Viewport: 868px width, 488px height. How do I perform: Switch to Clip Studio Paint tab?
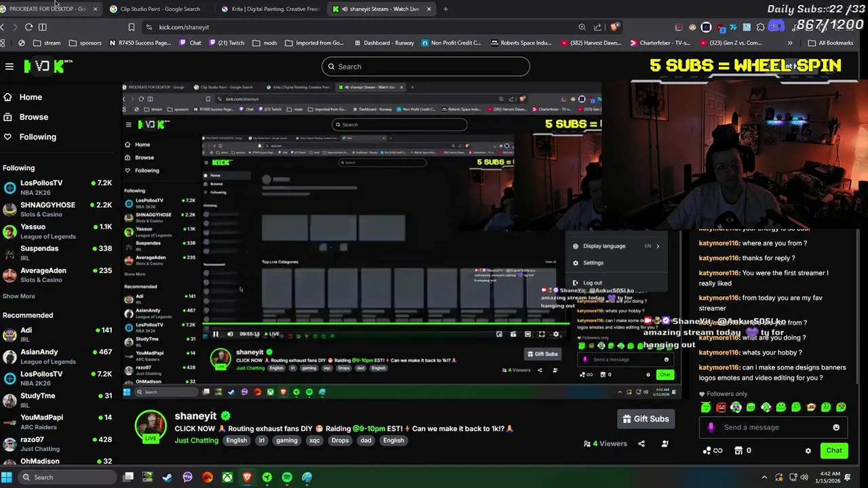[159, 9]
